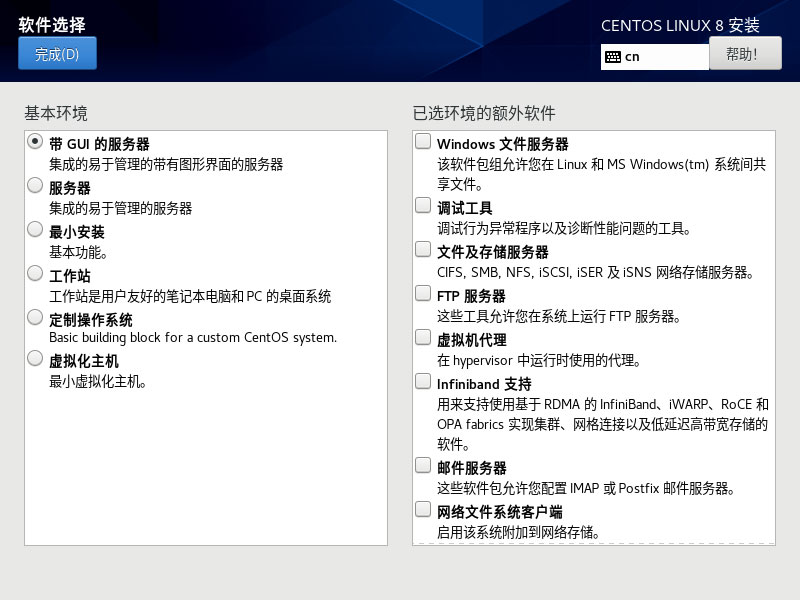This screenshot has height=600, width=800.
Task: Click the 最小安装 label text
Action: 77,232
